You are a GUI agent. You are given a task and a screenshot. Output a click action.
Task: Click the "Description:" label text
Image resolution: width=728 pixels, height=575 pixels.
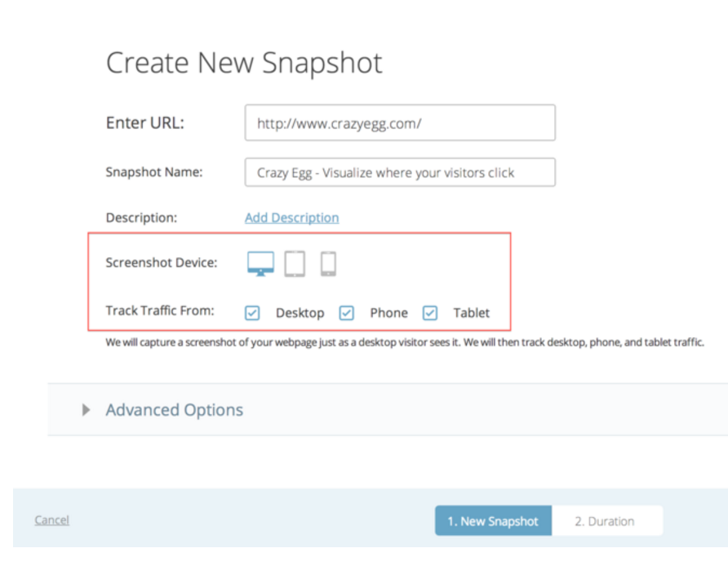pos(141,218)
